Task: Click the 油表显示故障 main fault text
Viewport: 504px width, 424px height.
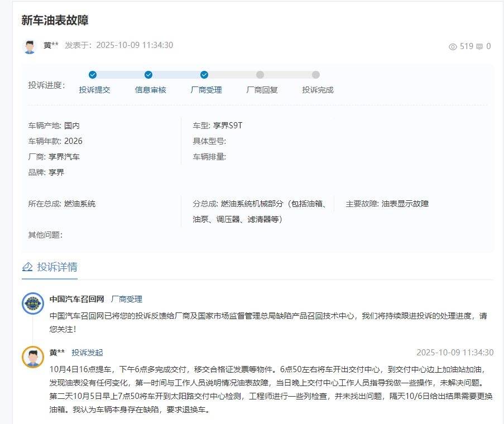Action: (405, 204)
